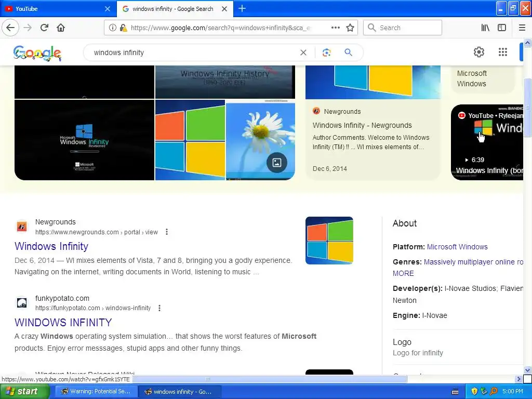Open the WINDOWS INFINITY funkypotato link

coord(63,322)
